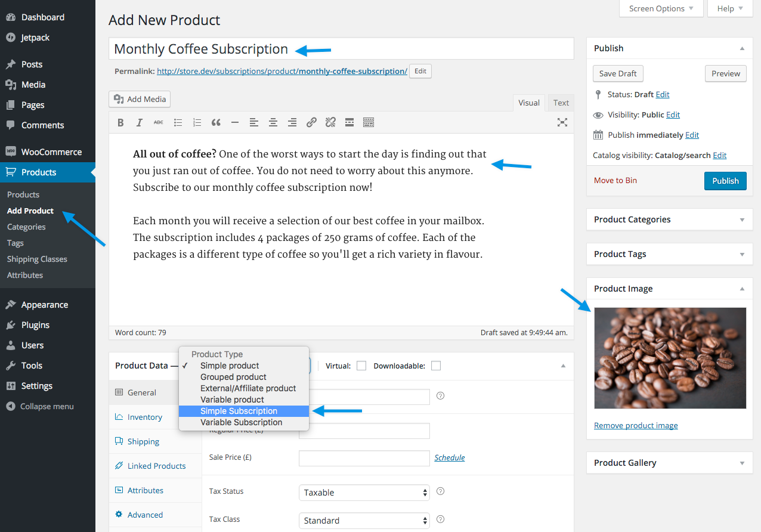Insert a blockquote in the editor

coord(216,122)
